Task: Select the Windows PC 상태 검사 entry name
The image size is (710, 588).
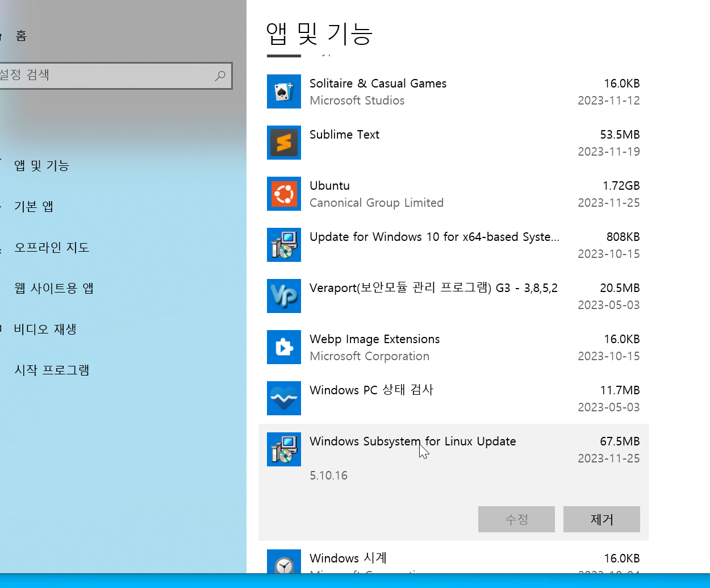Action: [x=371, y=390]
